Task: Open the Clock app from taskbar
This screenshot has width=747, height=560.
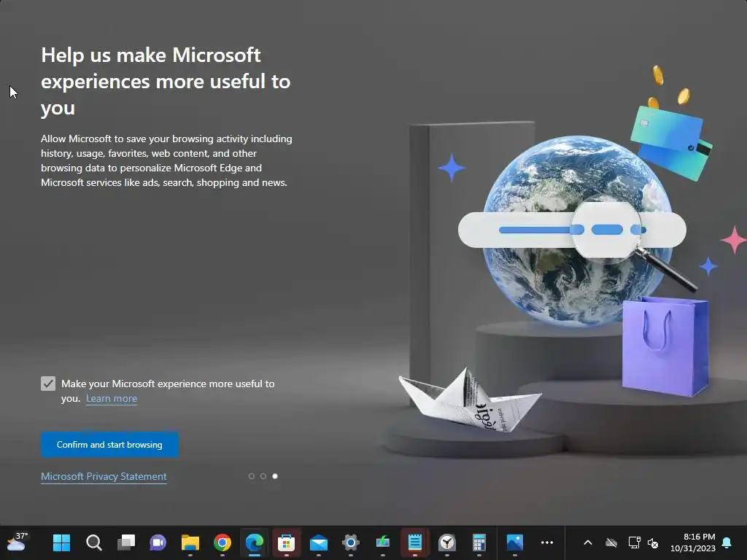Action: point(447,542)
